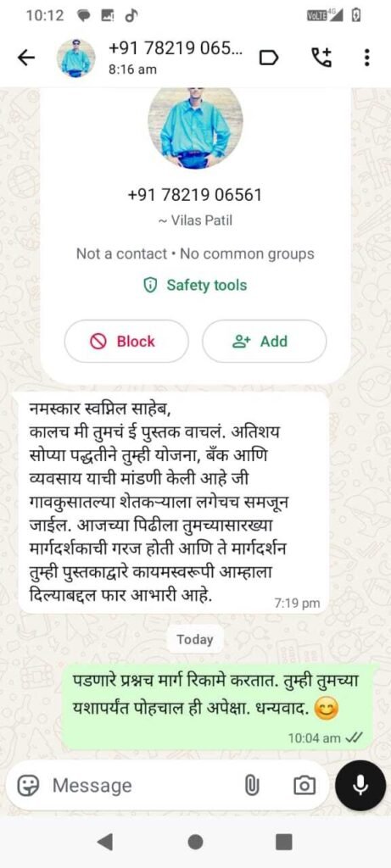Tap the Android back navigation triangle

[x=104, y=842]
